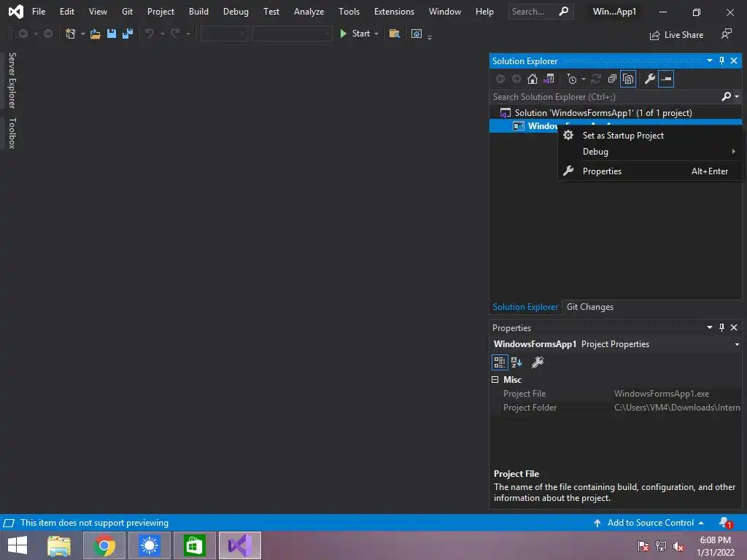Click the Solution Explorer search magnifier icon

(727, 97)
